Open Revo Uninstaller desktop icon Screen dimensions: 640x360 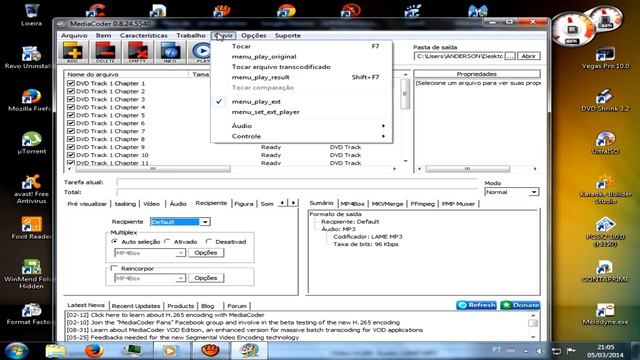30,57
